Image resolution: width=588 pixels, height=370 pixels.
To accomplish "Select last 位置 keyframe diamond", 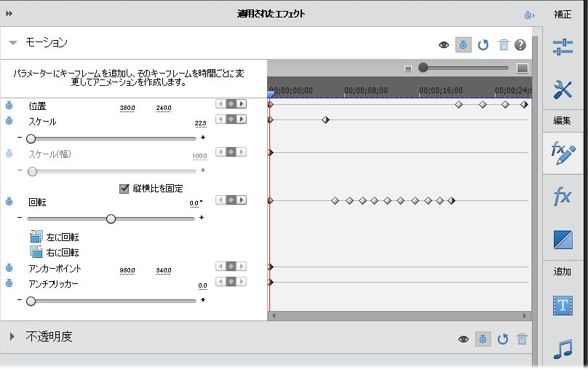I will 524,105.
